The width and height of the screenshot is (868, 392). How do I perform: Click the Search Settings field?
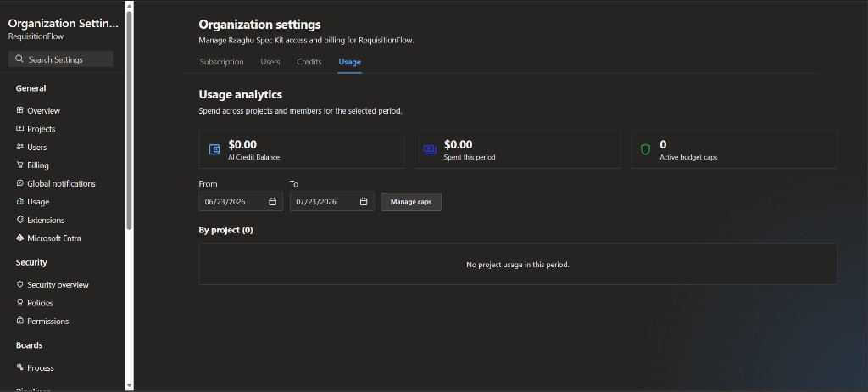tap(60, 59)
